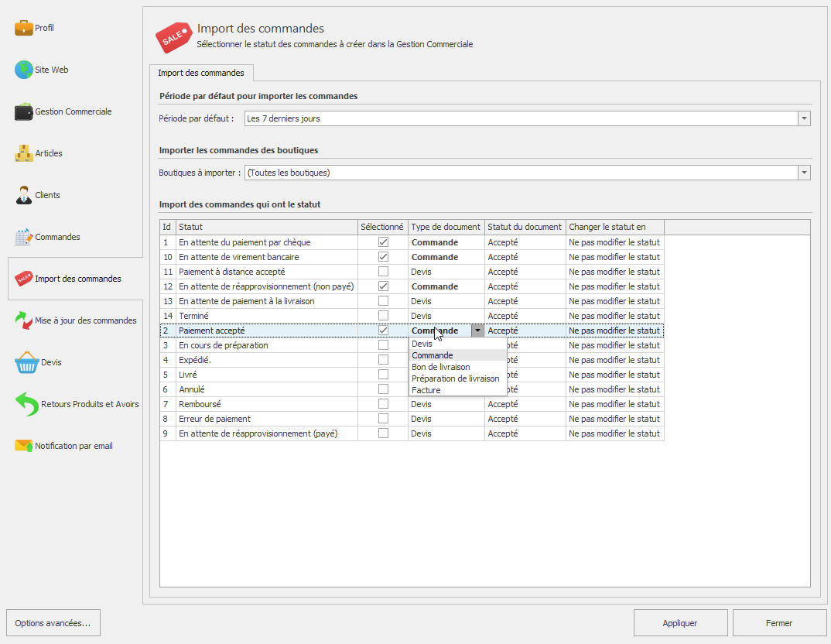831x644 pixels.
Task: Choose Devis in the open dropdown list
Action: pos(458,344)
